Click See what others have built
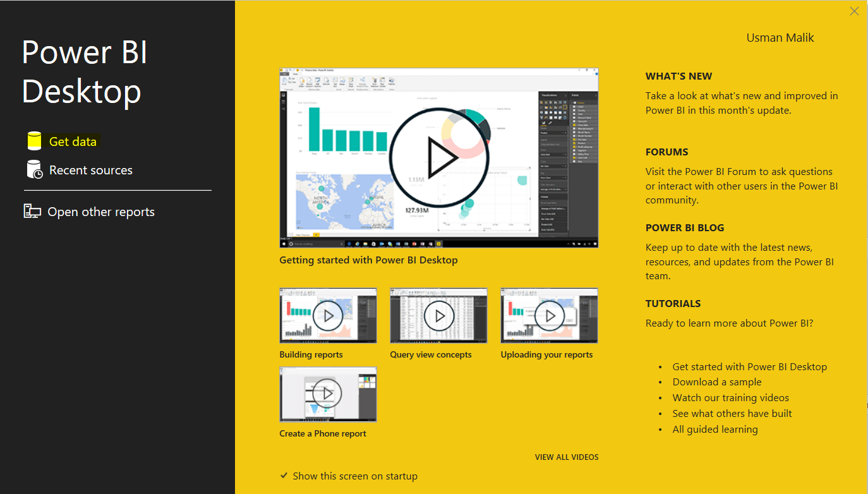868x494 pixels. coord(732,413)
